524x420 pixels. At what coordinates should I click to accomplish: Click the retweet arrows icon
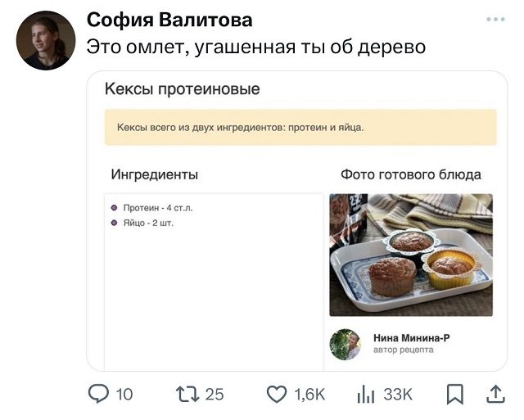tap(186, 395)
